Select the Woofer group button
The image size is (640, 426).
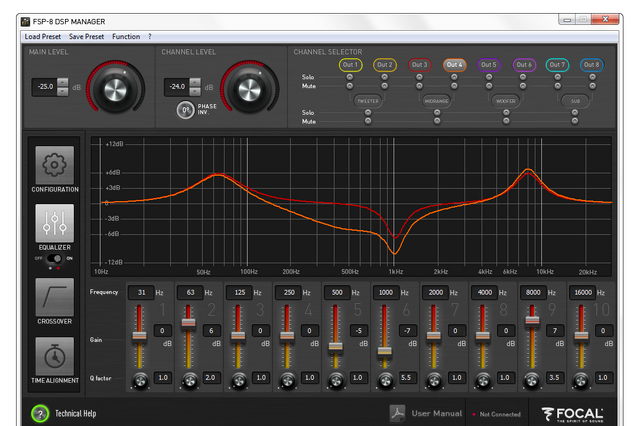506,101
